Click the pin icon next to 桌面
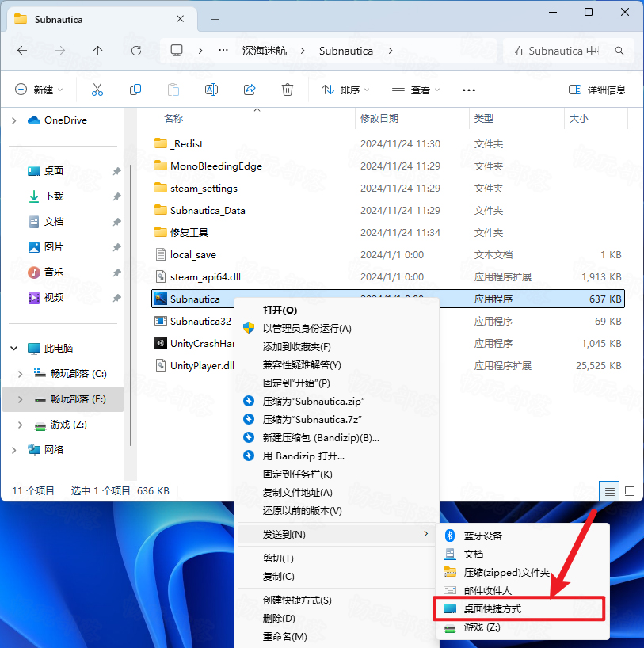This screenshot has height=648, width=644. click(x=116, y=171)
